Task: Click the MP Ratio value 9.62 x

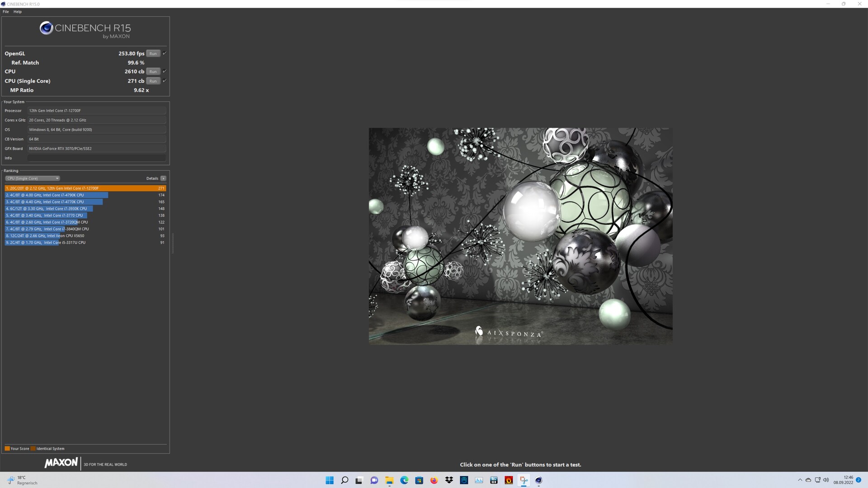Action: pos(141,90)
